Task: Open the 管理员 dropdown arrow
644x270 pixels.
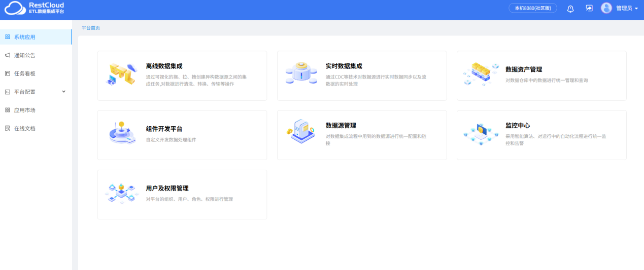Action: (x=636, y=9)
